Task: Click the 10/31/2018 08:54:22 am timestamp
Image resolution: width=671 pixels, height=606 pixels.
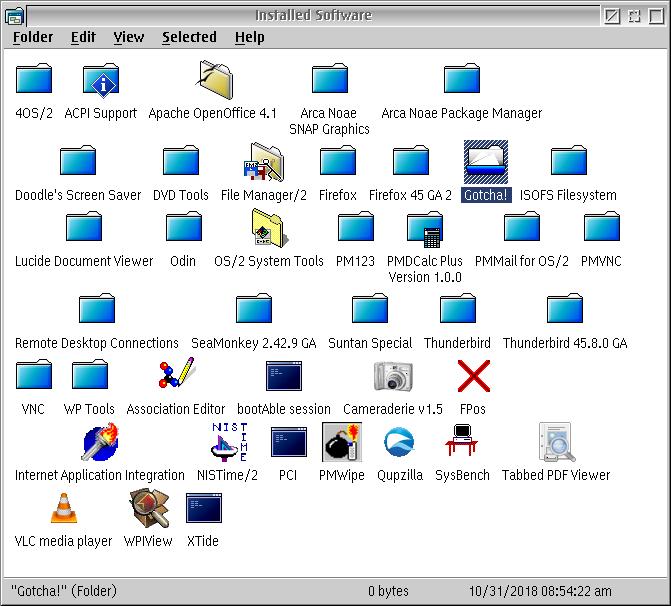Action: point(540,591)
